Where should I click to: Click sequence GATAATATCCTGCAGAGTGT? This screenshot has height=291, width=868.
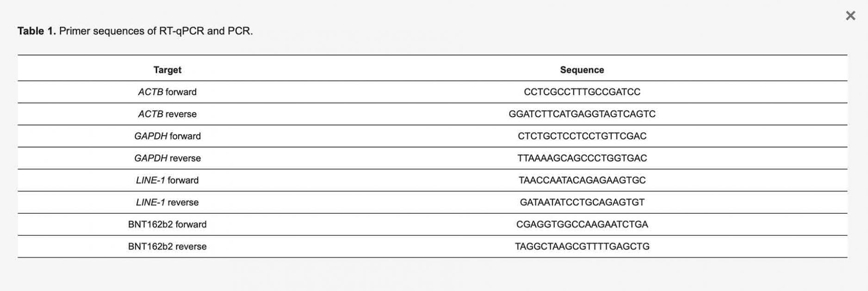click(x=582, y=202)
